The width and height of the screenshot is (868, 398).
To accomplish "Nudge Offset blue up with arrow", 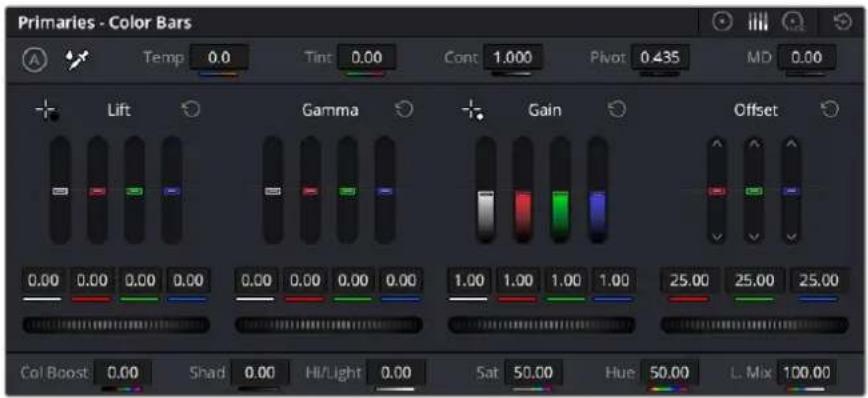I will (791, 144).
